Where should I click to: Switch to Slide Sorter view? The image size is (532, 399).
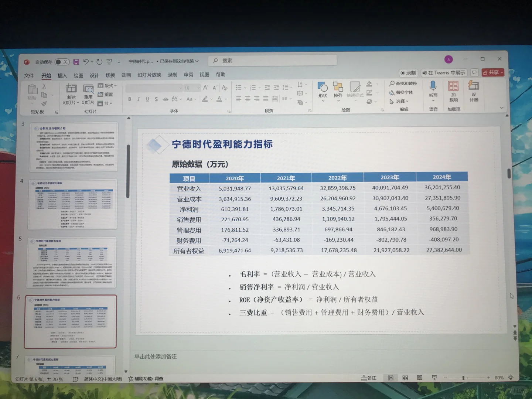405,378
